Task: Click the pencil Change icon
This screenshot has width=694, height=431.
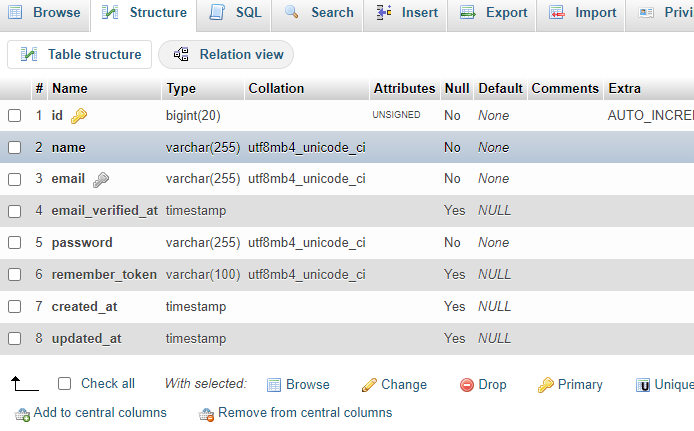Action: 369,385
